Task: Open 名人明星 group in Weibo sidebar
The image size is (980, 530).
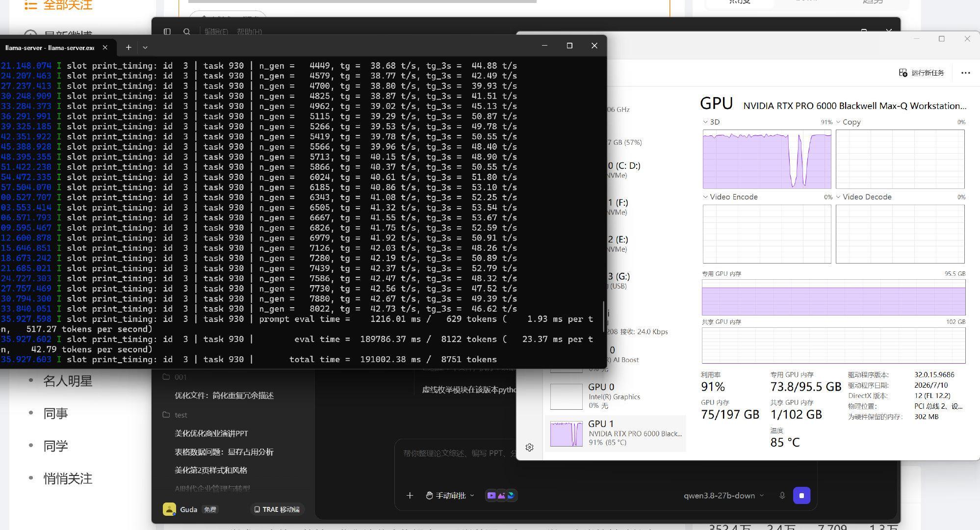Action: 68,381
